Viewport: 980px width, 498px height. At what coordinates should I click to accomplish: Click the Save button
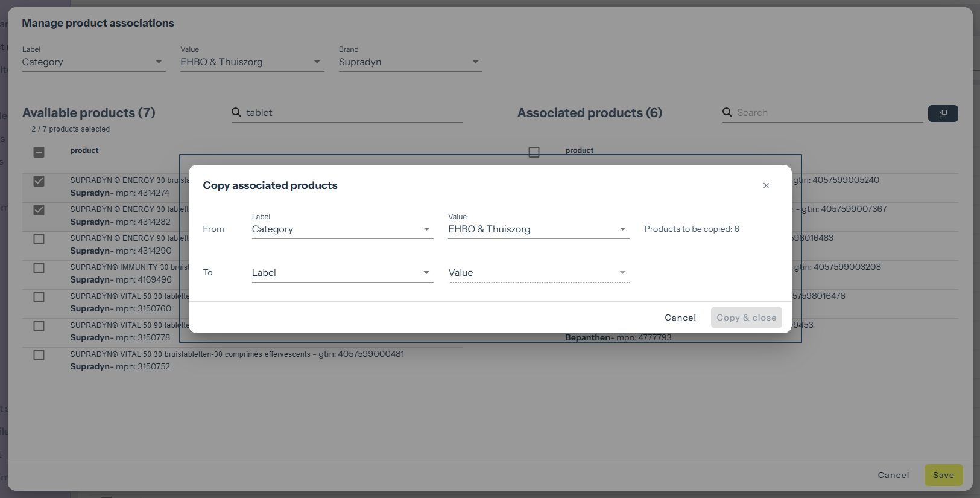click(x=943, y=475)
